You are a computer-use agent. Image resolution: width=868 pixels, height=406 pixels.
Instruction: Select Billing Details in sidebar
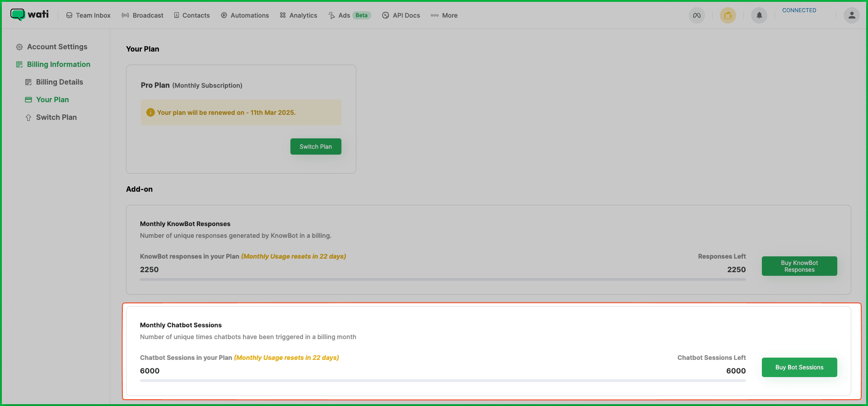59,82
